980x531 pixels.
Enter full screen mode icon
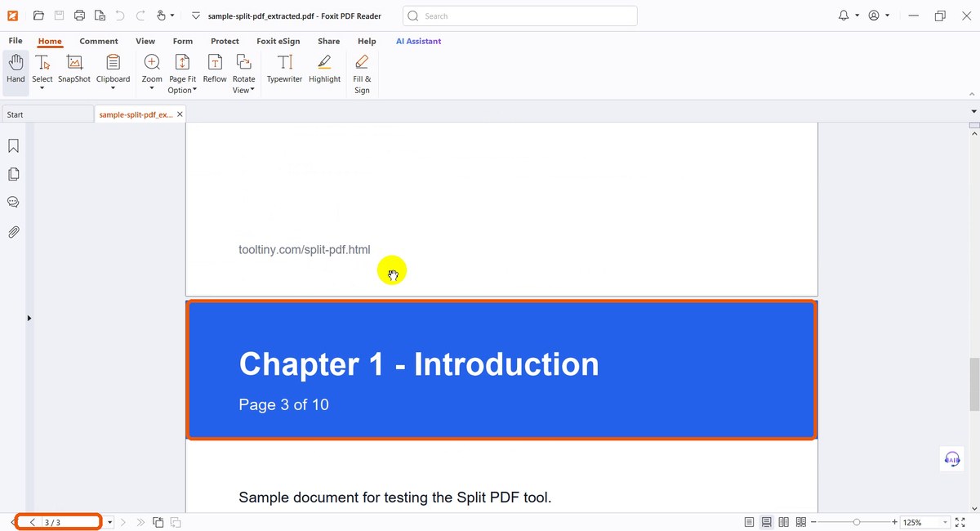click(960, 522)
